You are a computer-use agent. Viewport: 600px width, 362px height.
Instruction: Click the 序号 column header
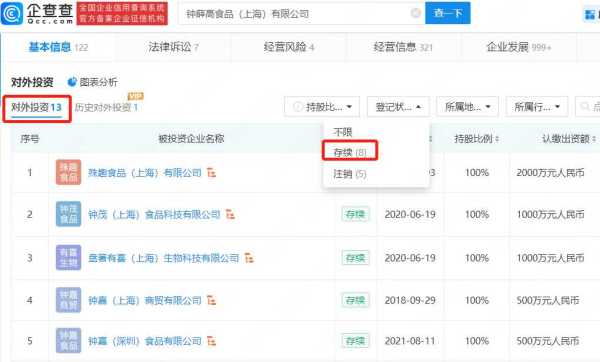(30, 139)
